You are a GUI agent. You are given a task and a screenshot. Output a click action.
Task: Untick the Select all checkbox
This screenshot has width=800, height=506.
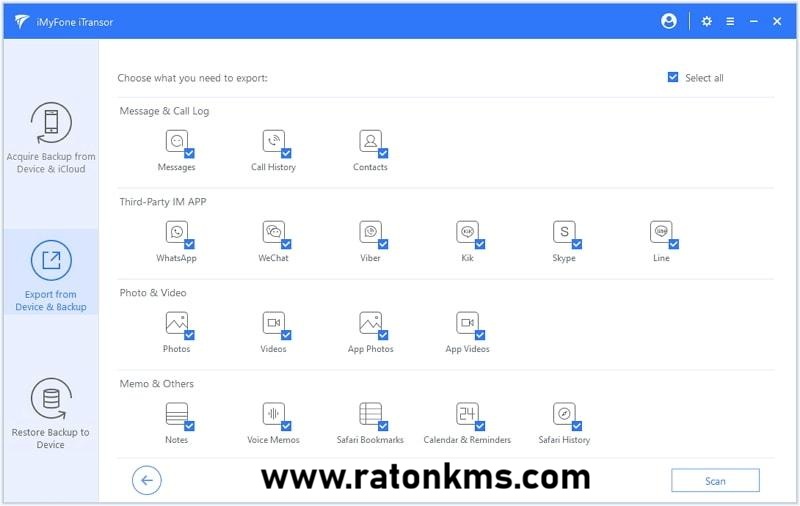(x=673, y=77)
